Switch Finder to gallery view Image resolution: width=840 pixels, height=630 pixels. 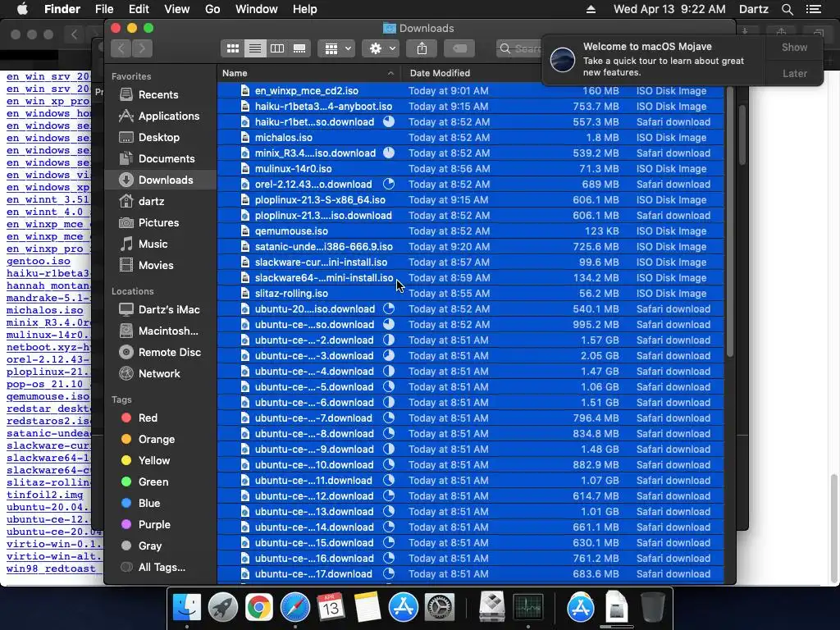click(x=299, y=48)
